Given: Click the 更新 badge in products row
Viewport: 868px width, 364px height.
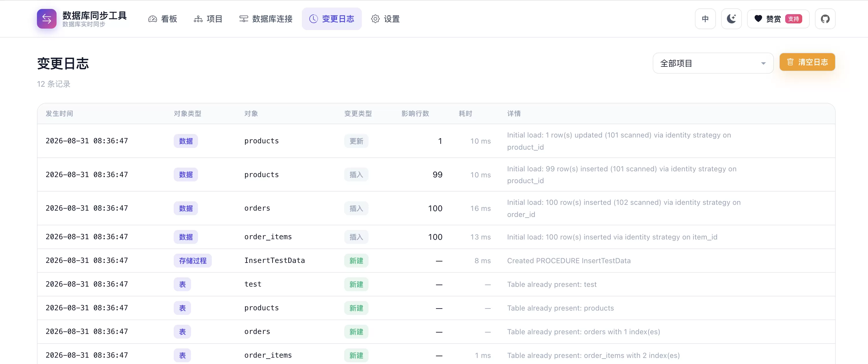Looking at the screenshot, I should click(x=356, y=141).
